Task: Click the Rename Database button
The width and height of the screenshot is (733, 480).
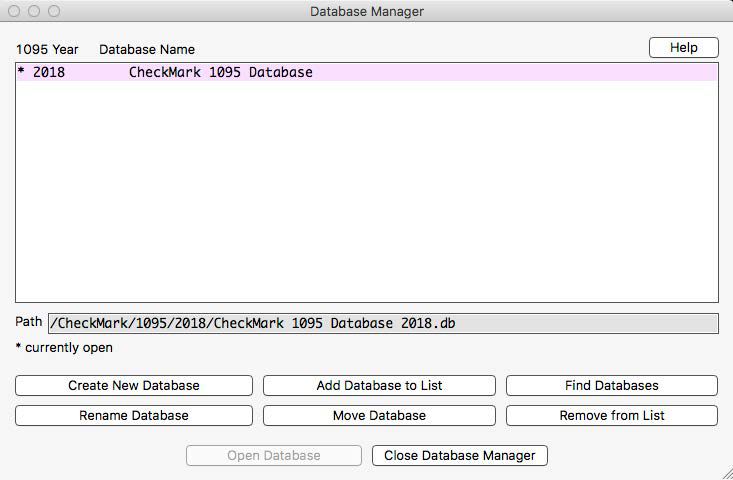Action: (x=134, y=416)
